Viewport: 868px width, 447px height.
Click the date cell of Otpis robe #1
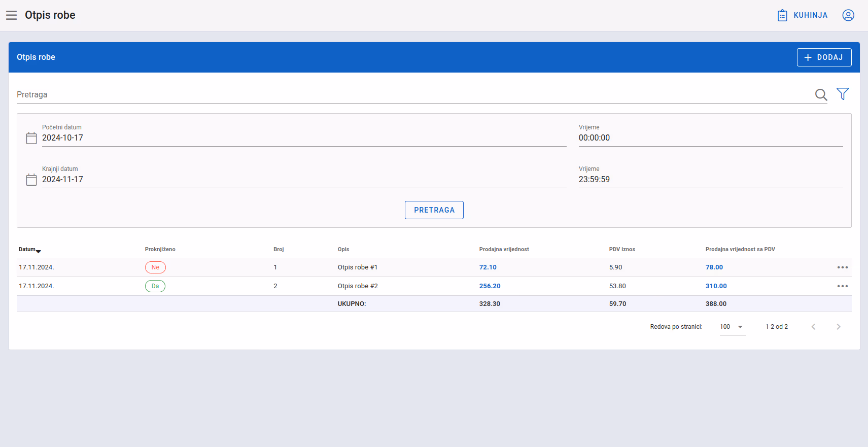(x=37, y=267)
